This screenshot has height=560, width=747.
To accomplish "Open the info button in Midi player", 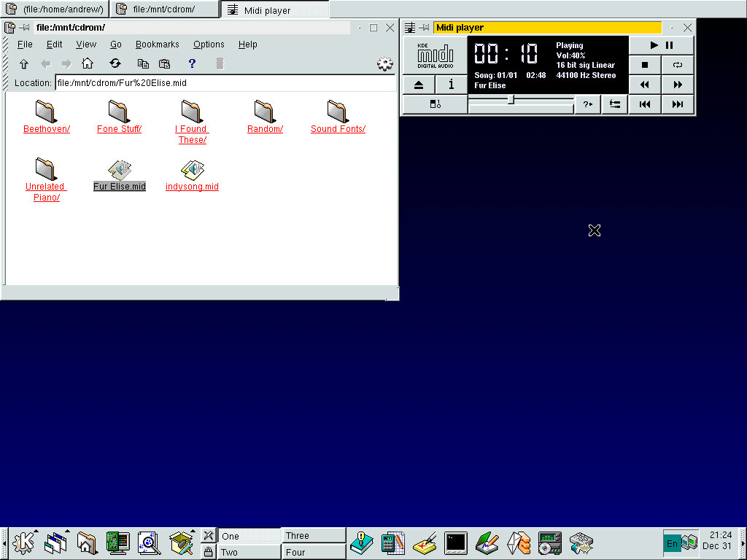I will tap(451, 85).
